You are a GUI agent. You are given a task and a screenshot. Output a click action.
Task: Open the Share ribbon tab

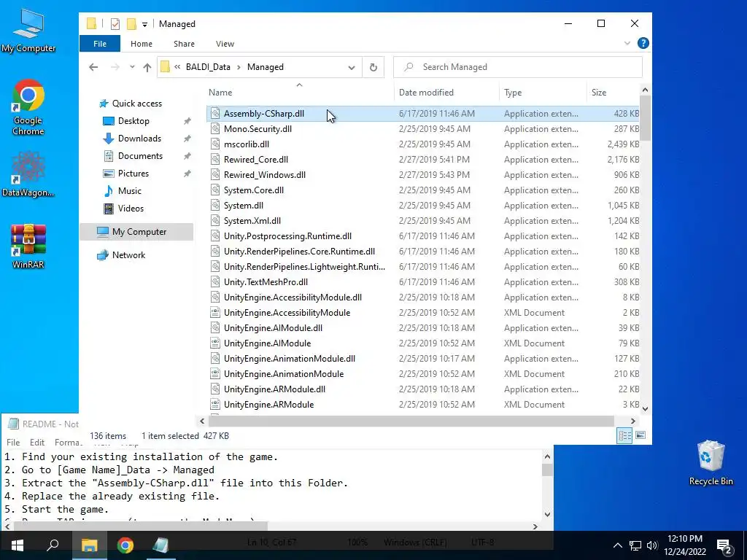(x=184, y=43)
